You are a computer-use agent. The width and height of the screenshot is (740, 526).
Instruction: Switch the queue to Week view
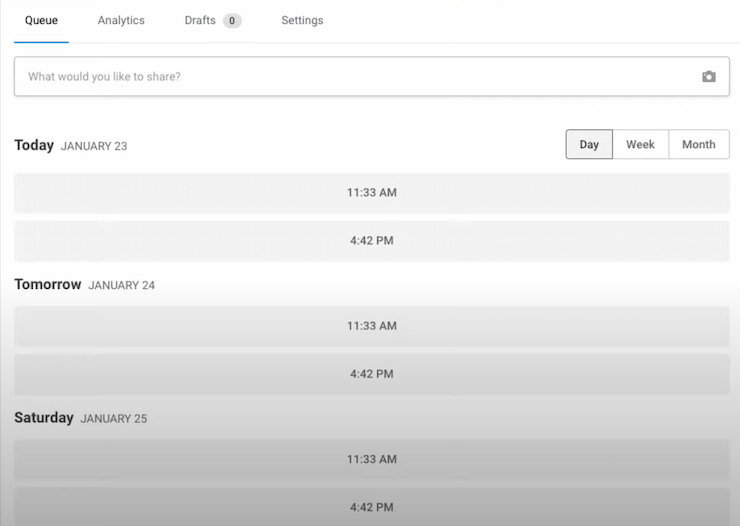640,145
